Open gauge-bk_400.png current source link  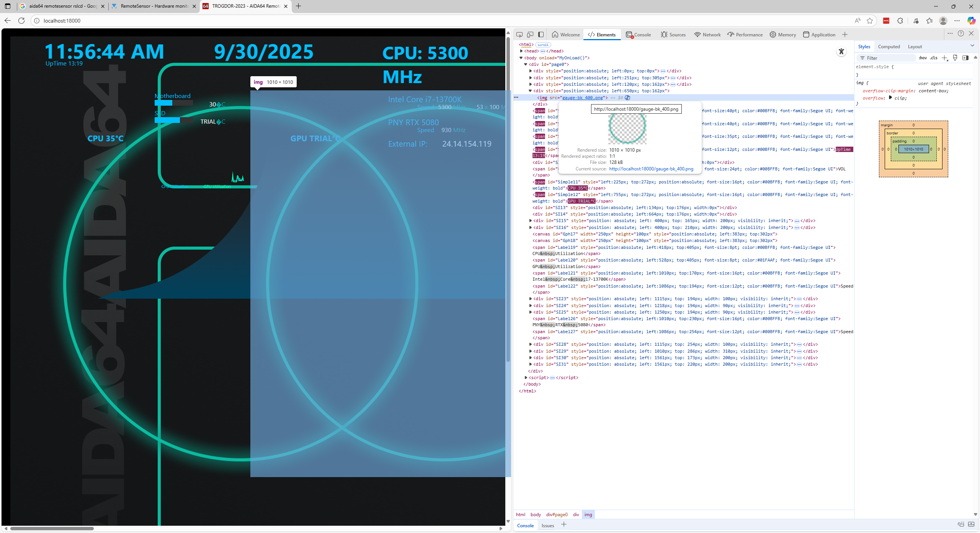point(651,169)
